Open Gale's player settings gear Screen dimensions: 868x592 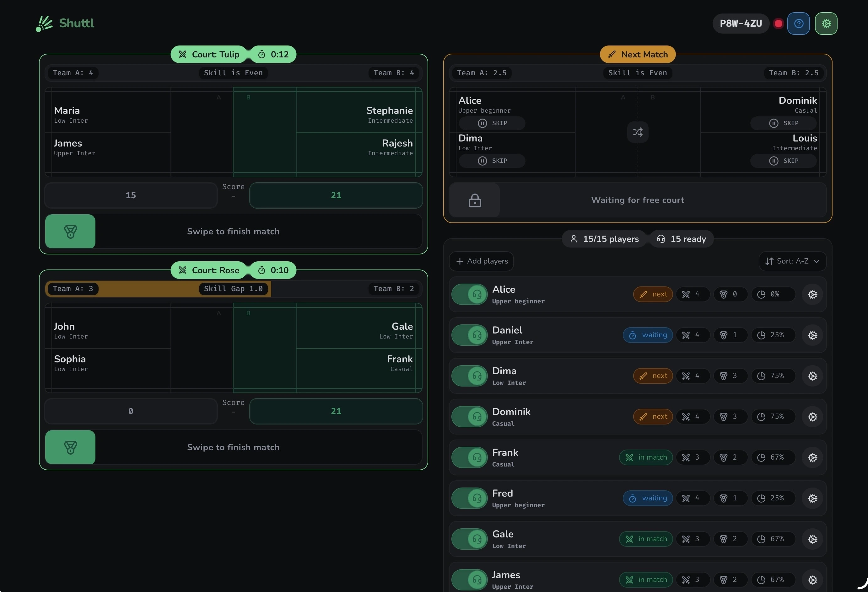pos(812,539)
